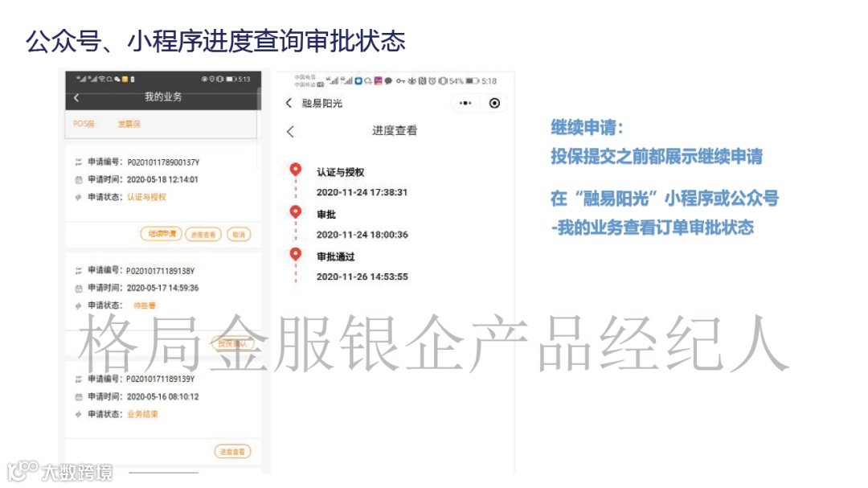
Task: Click application number P020101178900137Y
Action: [x=163, y=162]
